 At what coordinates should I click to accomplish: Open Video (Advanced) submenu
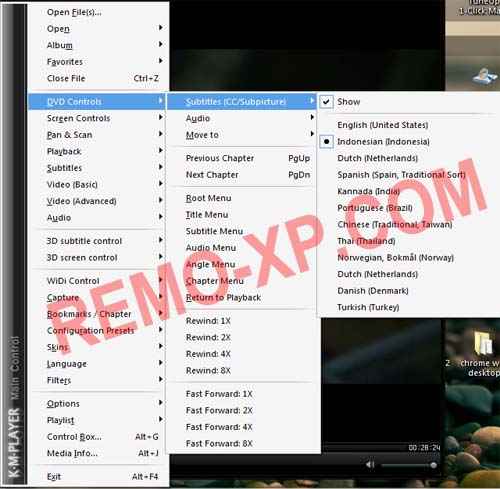[97, 201]
